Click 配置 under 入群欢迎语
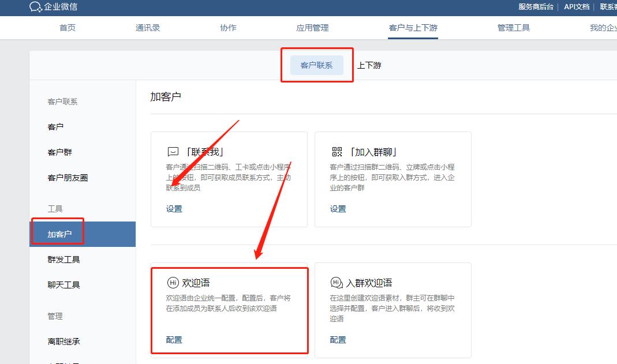 point(338,340)
